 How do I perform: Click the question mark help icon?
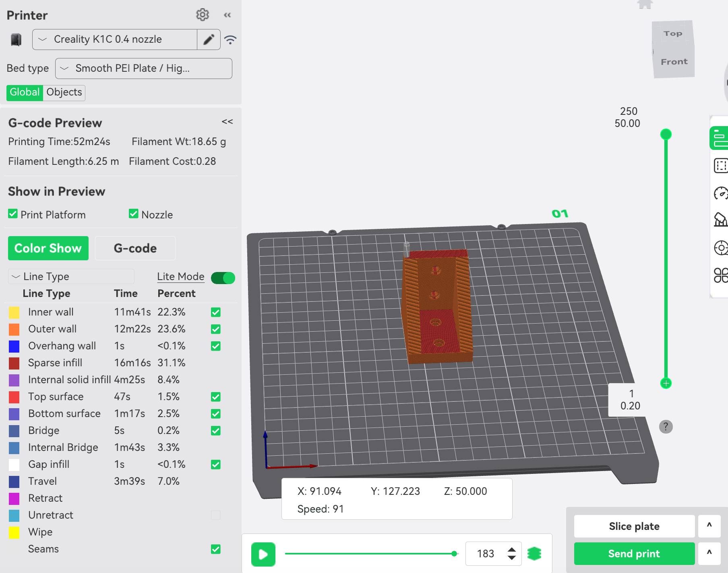tap(666, 426)
